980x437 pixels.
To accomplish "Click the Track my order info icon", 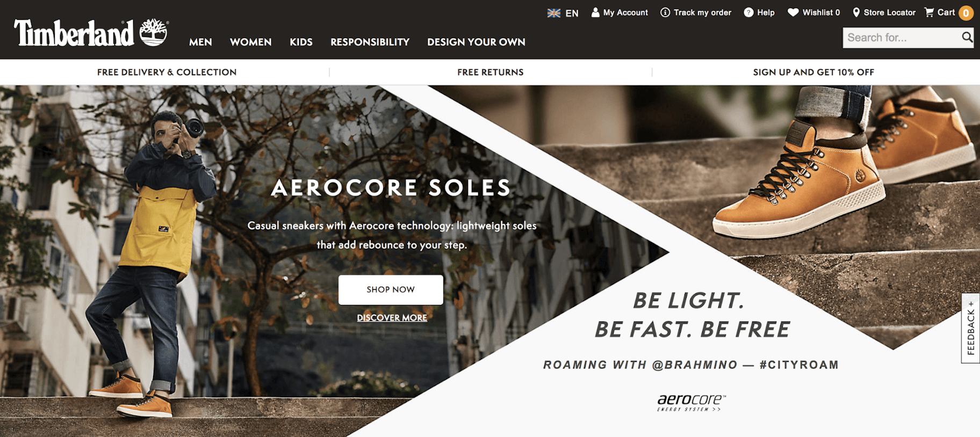I will pos(665,12).
